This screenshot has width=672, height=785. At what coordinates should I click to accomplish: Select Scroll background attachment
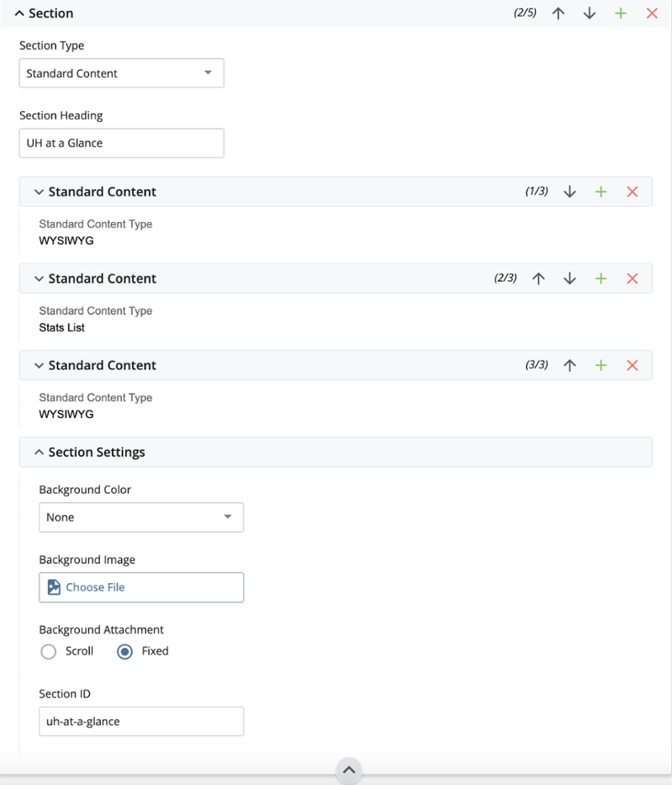tap(49, 651)
